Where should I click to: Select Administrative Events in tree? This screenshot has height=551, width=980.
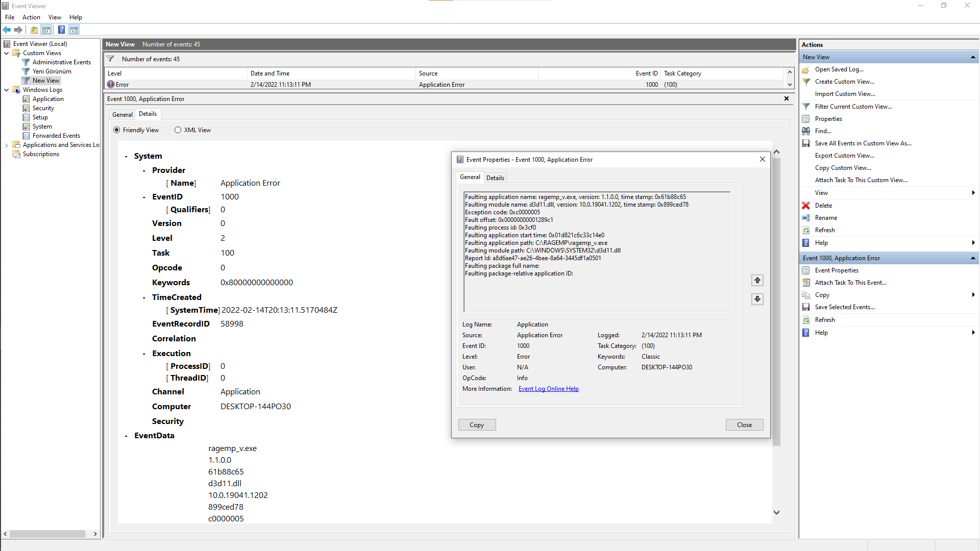[62, 62]
